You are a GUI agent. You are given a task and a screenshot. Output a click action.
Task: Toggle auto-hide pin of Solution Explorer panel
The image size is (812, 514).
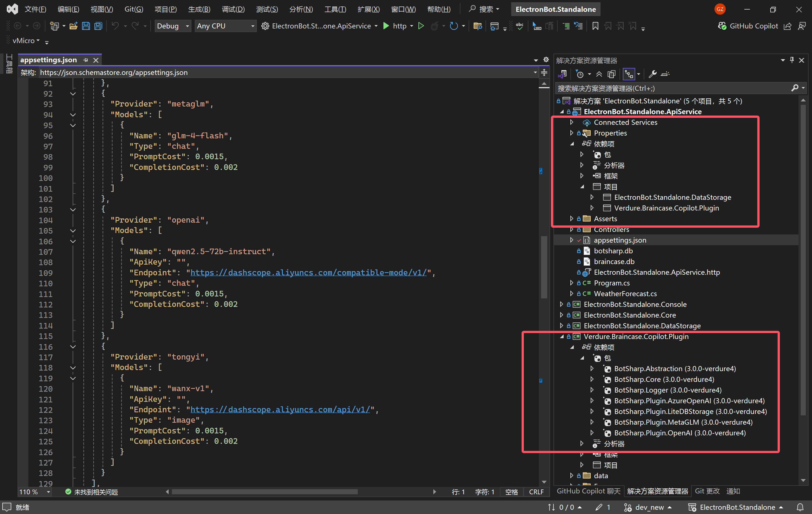792,60
